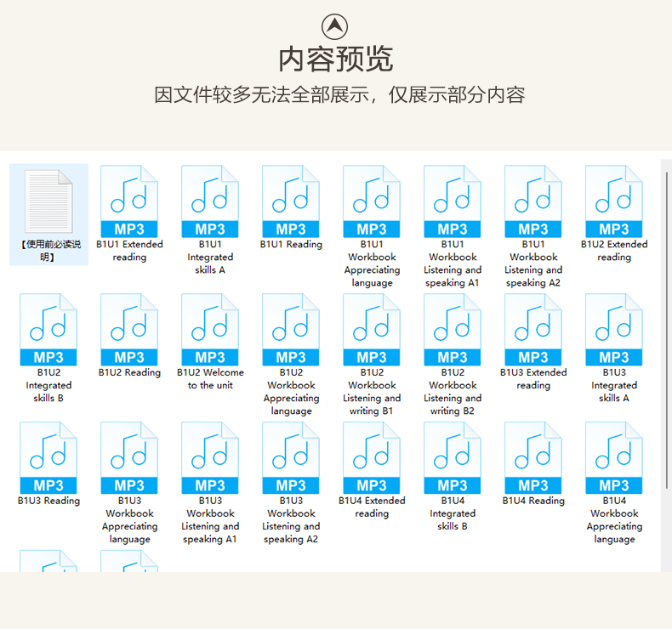Select B1U2 Reading MP3 file icon
672x629 pixels.
129,330
